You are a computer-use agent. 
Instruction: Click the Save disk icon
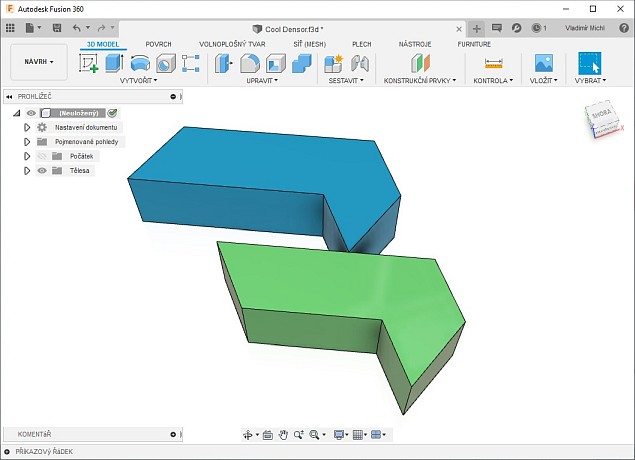[57, 28]
